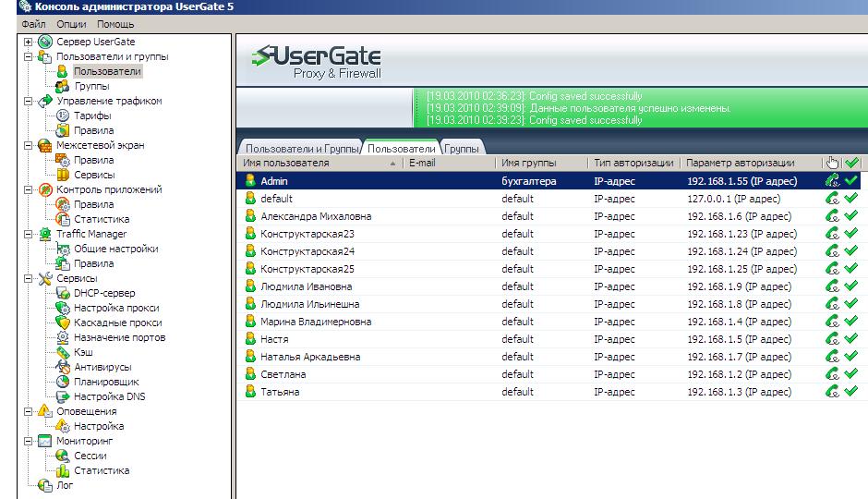Click the Группы tree icon

click(x=63, y=86)
